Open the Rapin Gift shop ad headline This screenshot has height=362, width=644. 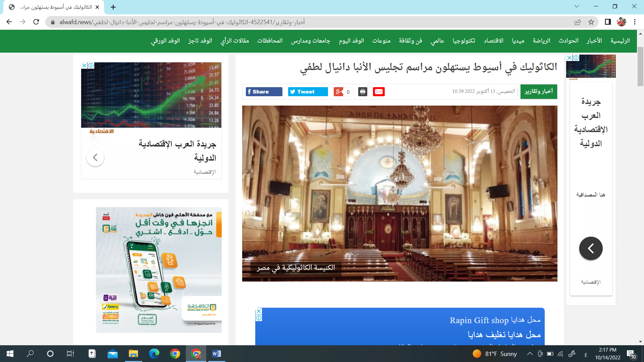click(495, 320)
